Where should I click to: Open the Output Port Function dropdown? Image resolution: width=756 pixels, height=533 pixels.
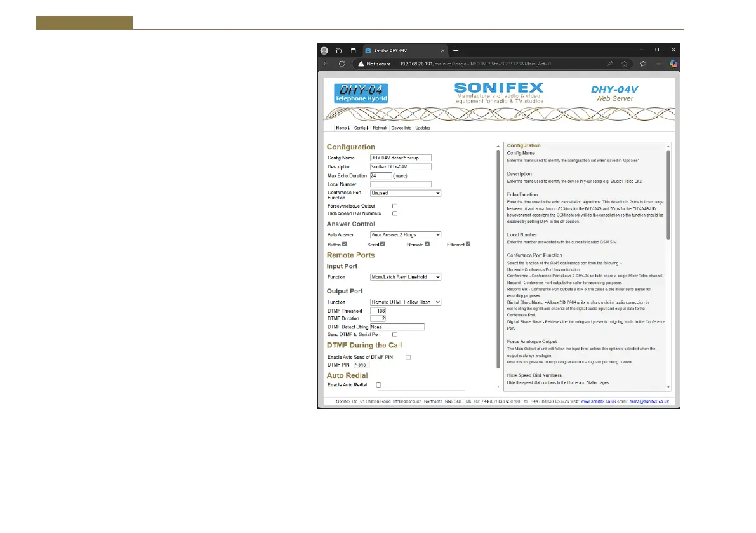tap(405, 302)
